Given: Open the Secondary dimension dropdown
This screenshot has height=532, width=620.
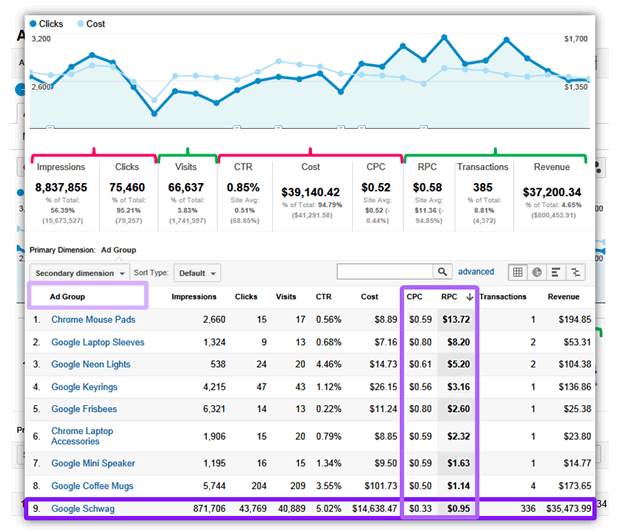Looking at the screenshot, I should coord(79,273).
